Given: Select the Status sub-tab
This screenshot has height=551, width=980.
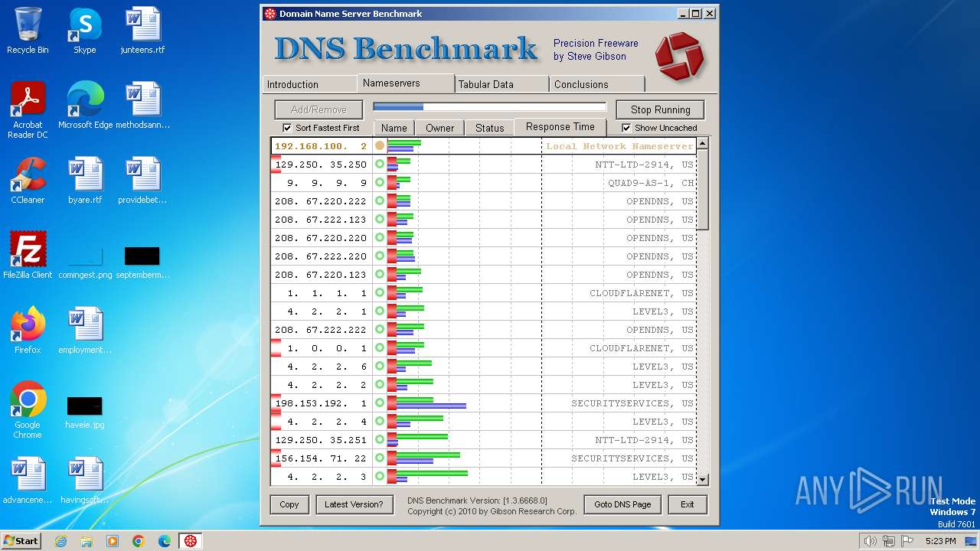Looking at the screenshot, I should point(490,128).
